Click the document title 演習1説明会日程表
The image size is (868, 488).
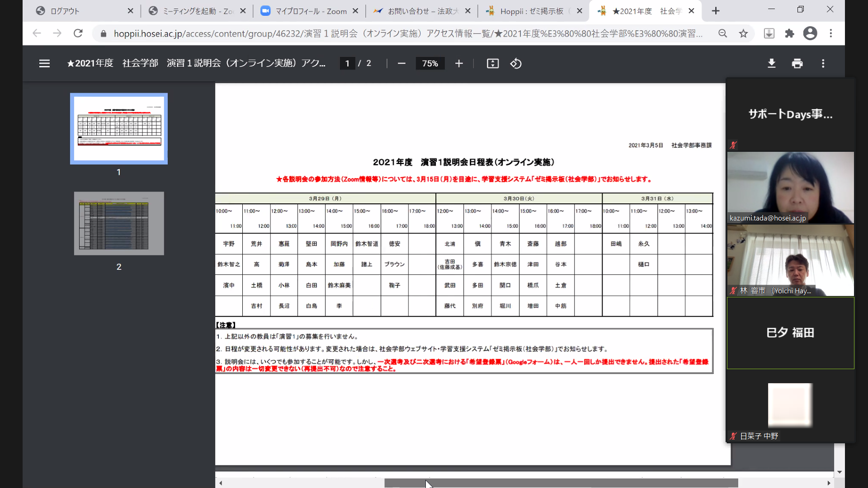tap(463, 162)
